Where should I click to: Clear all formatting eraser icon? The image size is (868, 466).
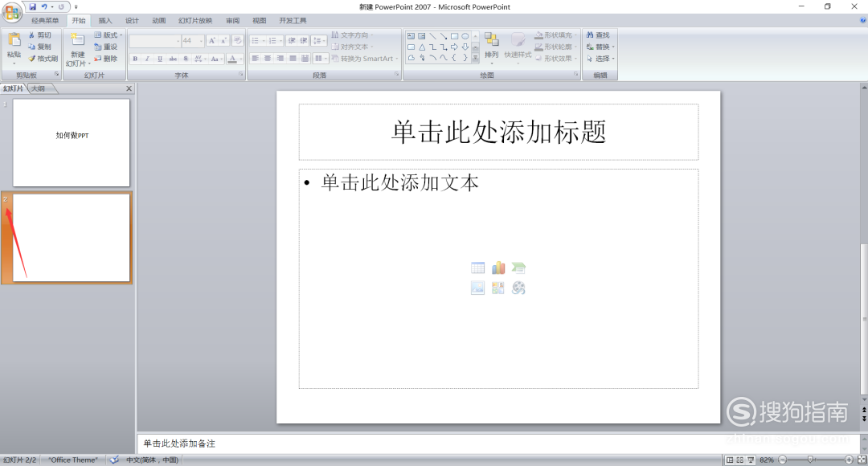pyautogui.click(x=237, y=40)
